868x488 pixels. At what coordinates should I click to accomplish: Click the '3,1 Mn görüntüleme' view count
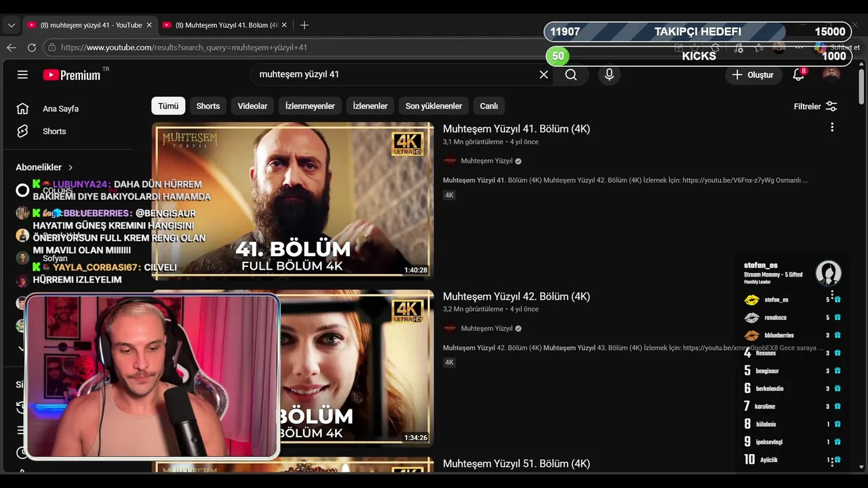pos(473,142)
